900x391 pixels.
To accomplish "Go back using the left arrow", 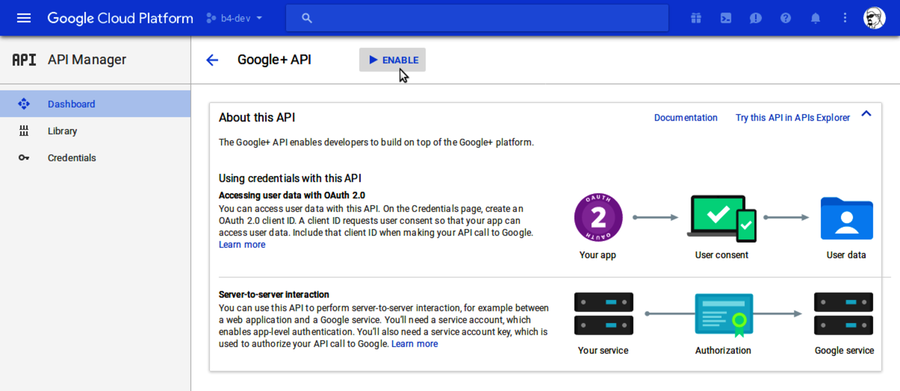I will point(212,60).
